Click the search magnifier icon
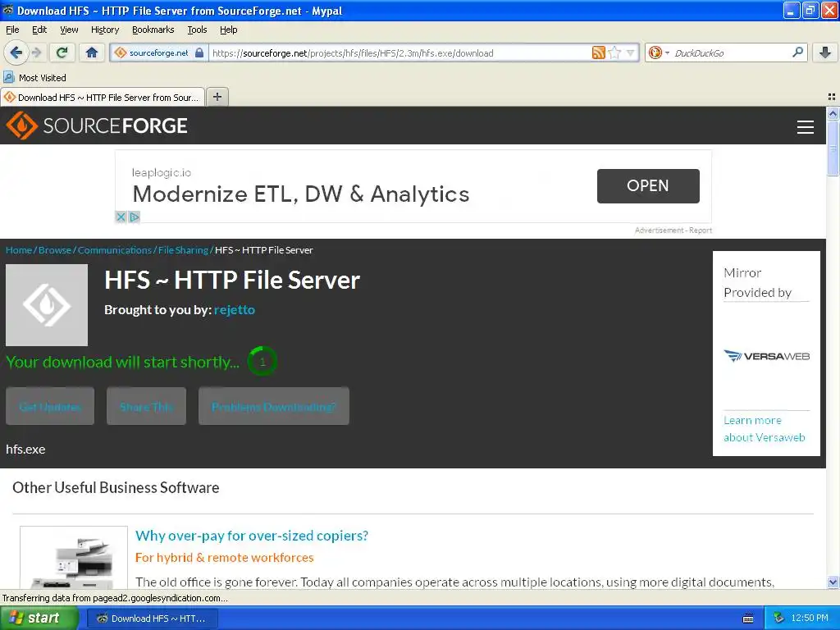840x630 pixels. tap(797, 52)
